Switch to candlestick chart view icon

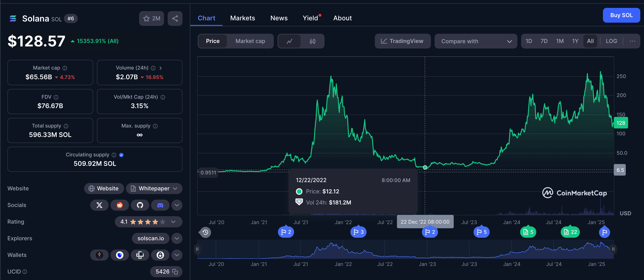[x=312, y=41]
